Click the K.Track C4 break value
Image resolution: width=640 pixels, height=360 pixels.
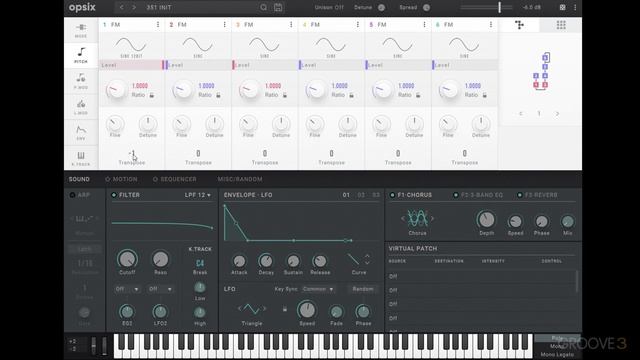pos(200,263)
